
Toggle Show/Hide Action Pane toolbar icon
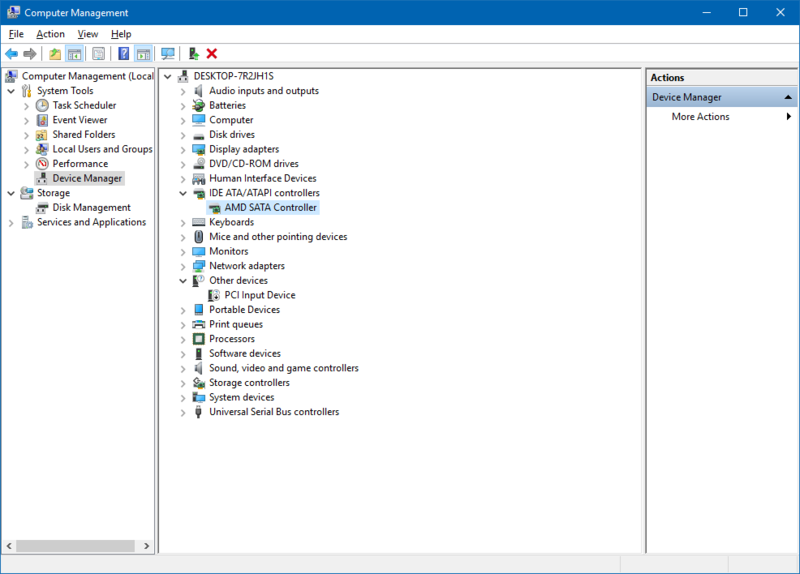click(143, 54)
